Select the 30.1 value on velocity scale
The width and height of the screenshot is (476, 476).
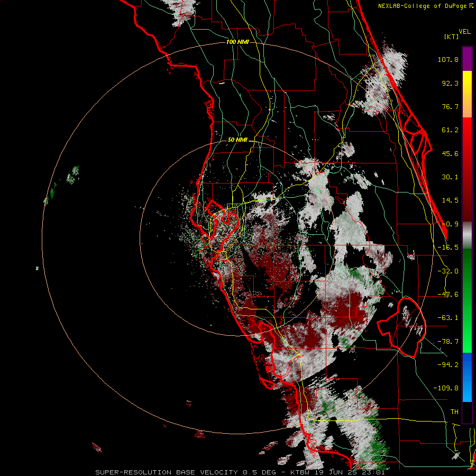(x=450, y=177)
